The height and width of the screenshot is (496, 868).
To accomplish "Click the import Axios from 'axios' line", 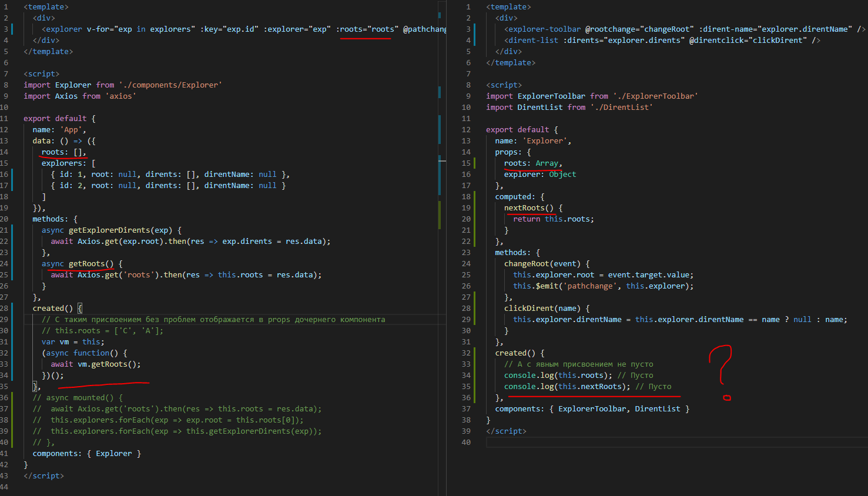I will coord(80,96).
